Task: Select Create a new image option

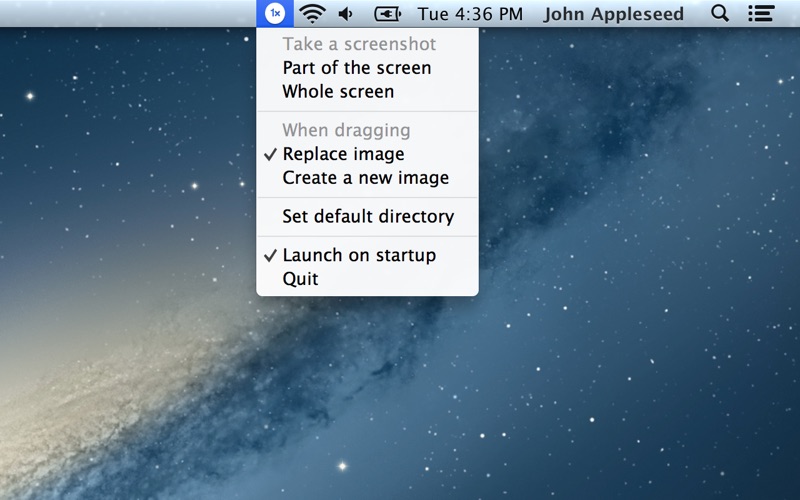Action: click(x=367, y=178)
